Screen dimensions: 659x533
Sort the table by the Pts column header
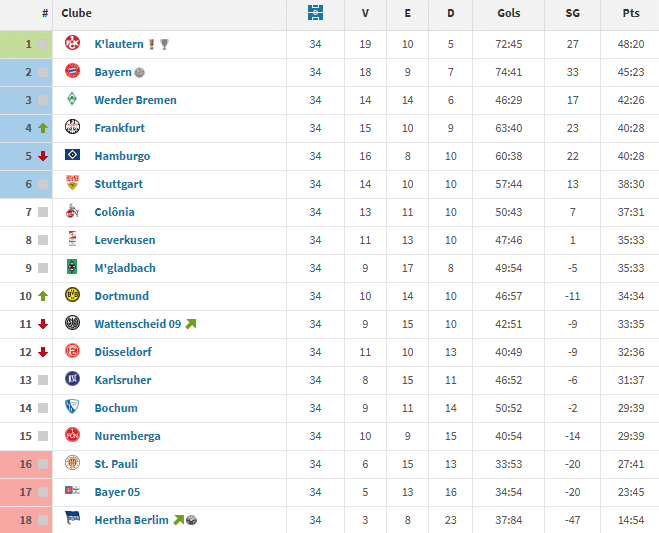pos(630,14)
